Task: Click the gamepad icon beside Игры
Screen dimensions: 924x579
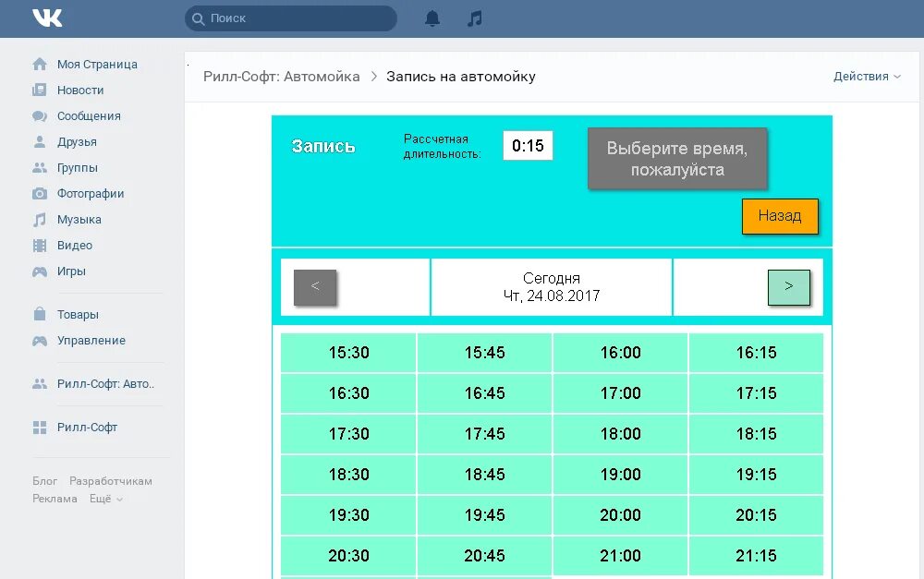Action: (40, 271)
